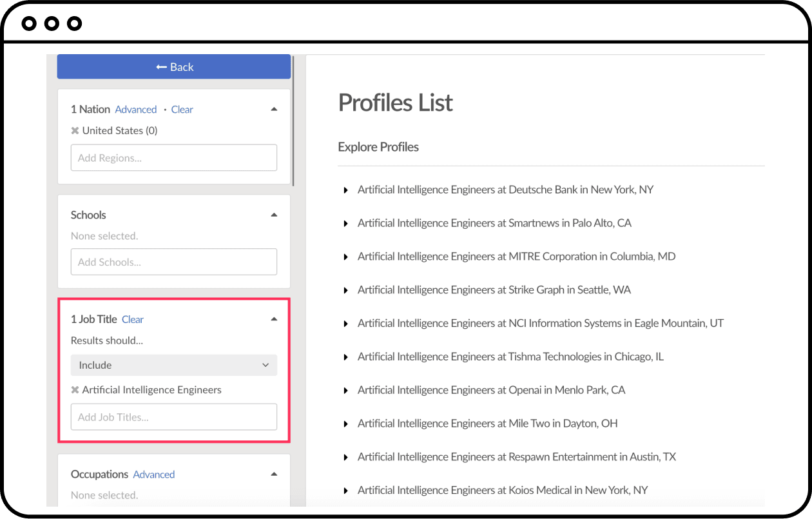Collapse the Occupations filter panel

coord(274,475)
